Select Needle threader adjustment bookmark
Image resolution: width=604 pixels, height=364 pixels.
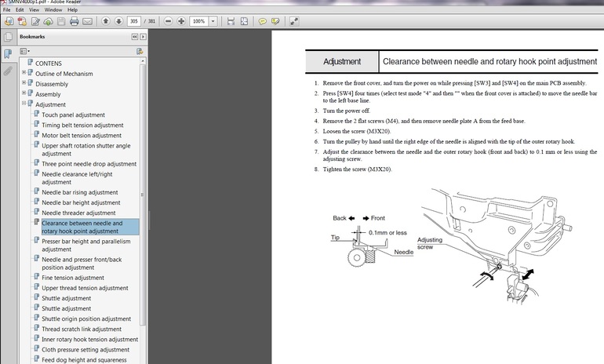pyautogui.click(x=78, y=213)
